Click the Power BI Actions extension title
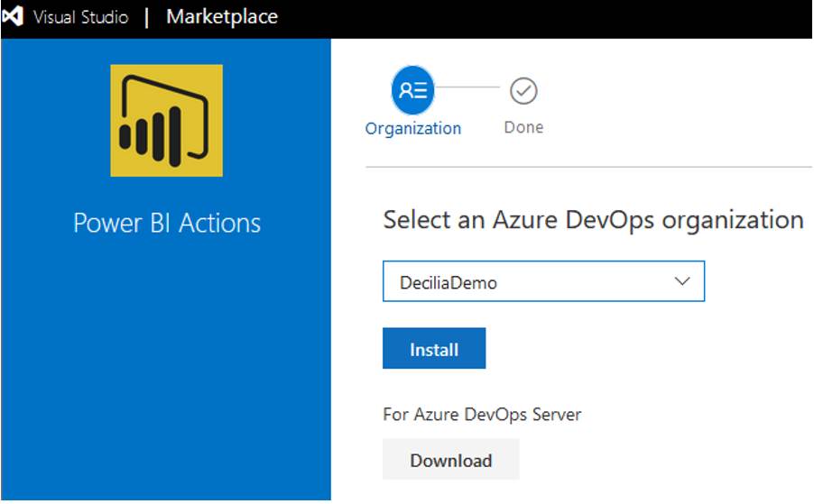This screenshot has height=504, width=814. tap(167, 223)
